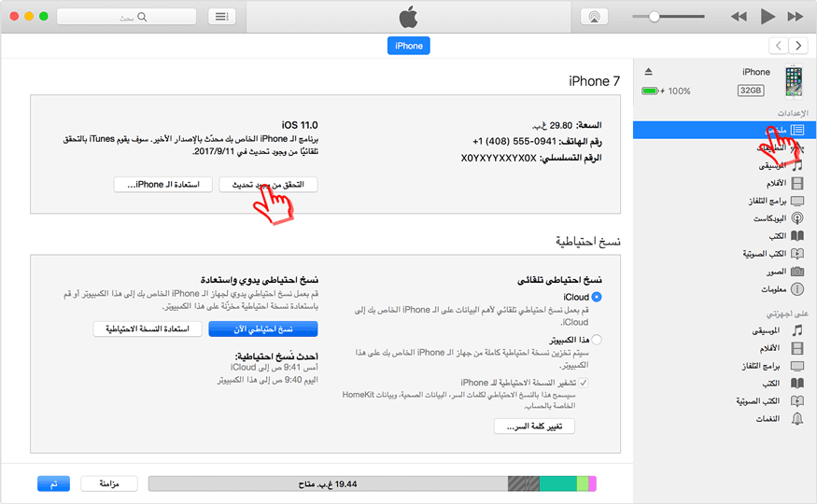Open البودكاست (Podcasts) in the sidebar
Image resolution: width=817 pixels, height=504 pixels.
(x=779, y=218)
